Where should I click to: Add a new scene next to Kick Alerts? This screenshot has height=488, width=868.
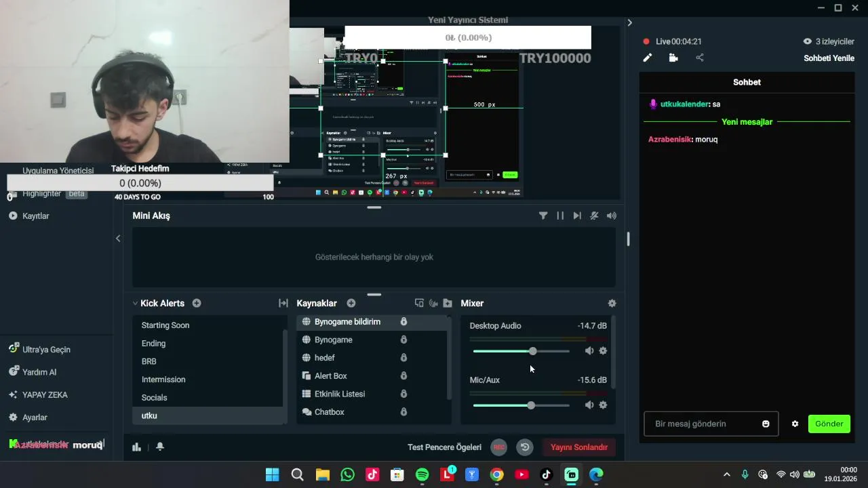(197, 303)
